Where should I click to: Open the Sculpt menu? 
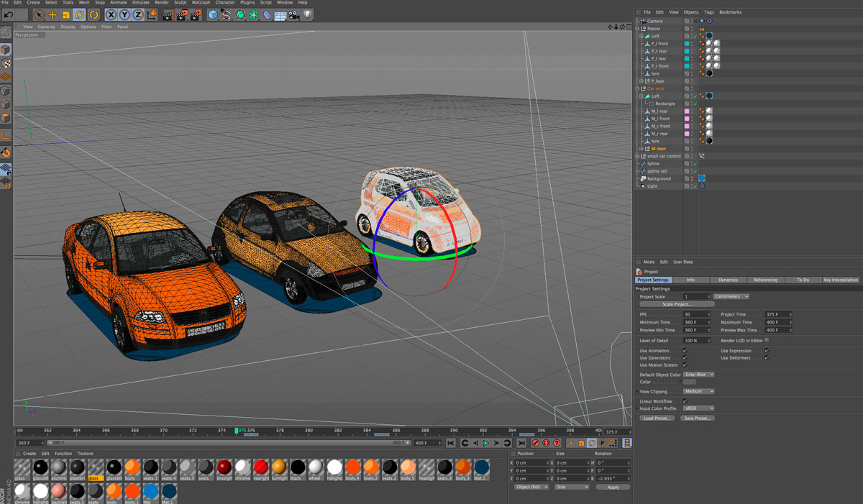180,3
